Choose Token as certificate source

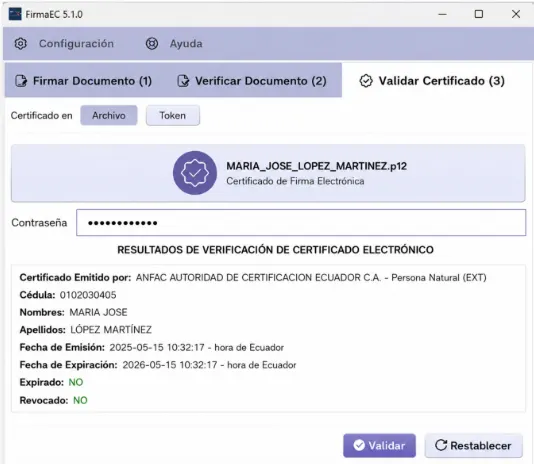point(173,115)
